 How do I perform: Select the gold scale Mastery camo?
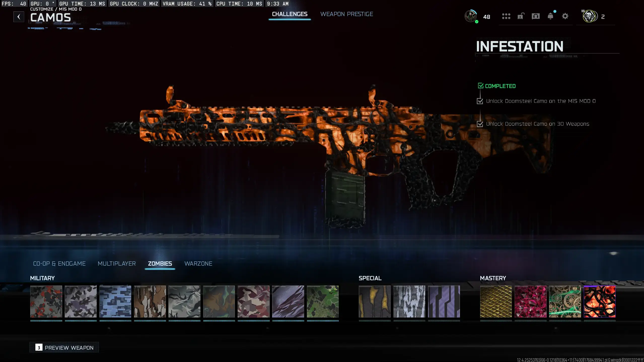(x=496, y=301)
